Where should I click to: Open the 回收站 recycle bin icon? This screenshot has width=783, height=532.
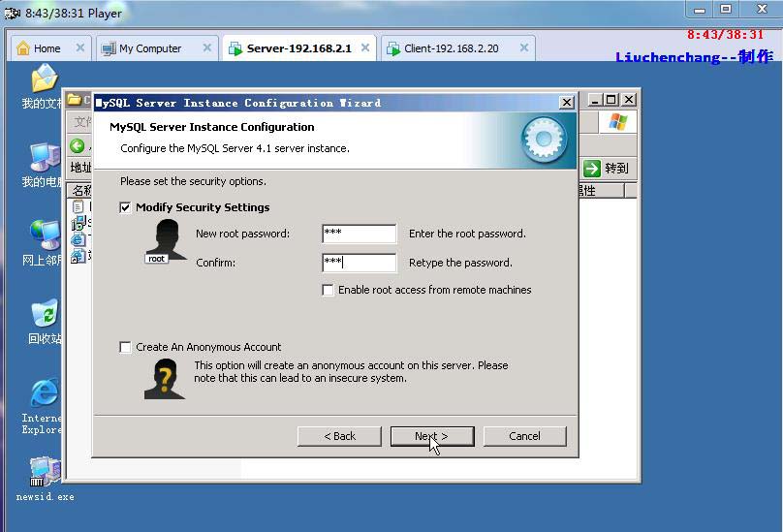click(x=45, y=313)
